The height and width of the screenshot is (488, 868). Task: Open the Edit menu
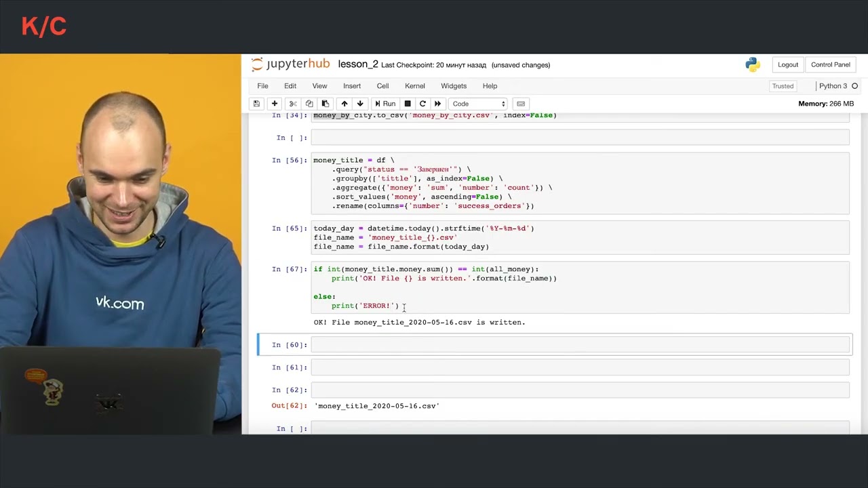pyautogui.click(x=290, y=86)
